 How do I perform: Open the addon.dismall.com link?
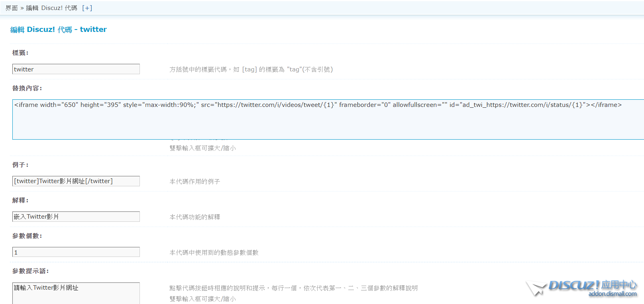tap(612, 294)
